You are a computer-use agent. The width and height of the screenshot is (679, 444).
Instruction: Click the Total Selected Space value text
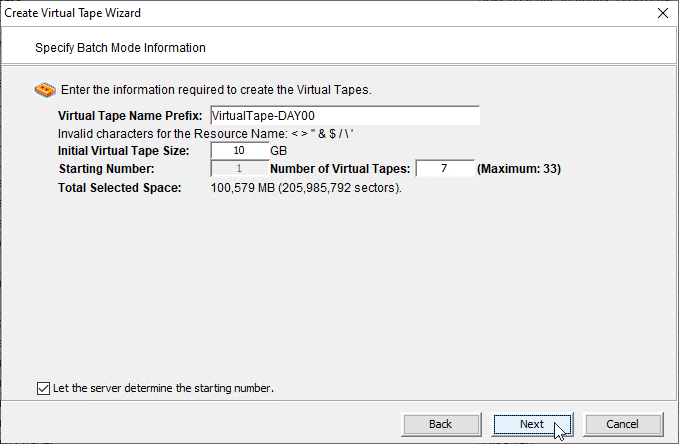[306, 188]
